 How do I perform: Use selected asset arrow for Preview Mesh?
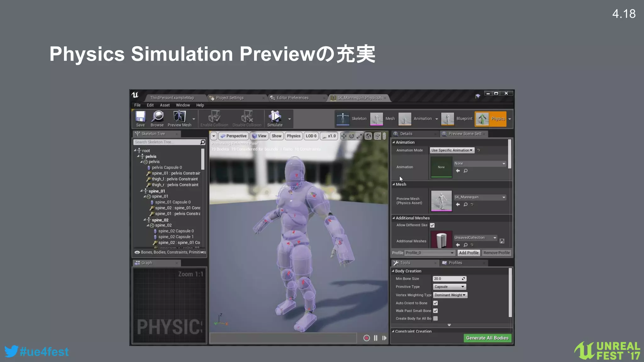tap(458, 204)
